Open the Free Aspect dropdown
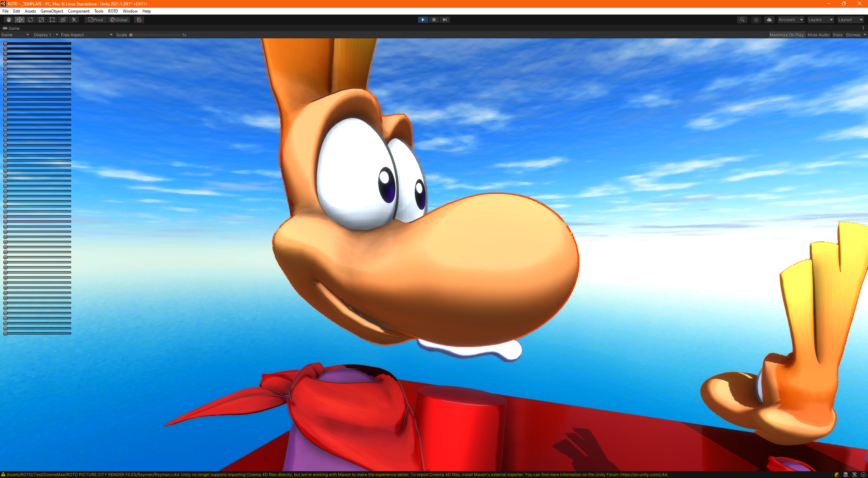 coord(86,35)
